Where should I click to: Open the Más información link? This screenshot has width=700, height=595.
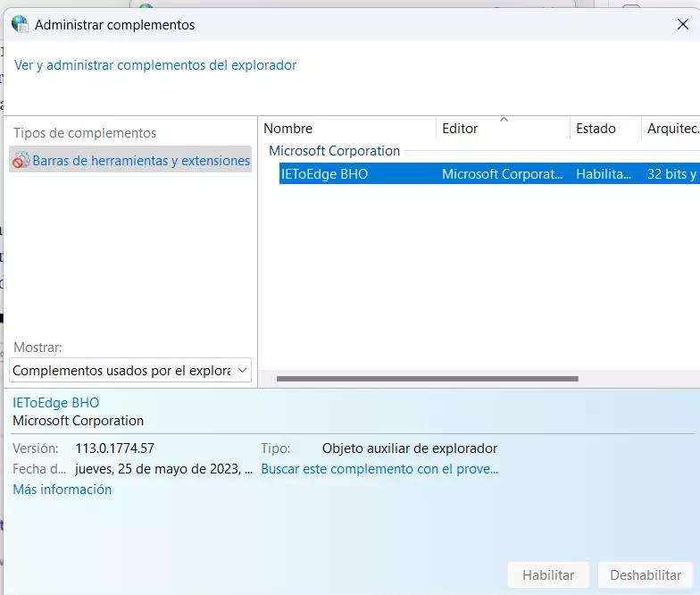(62, 490)
